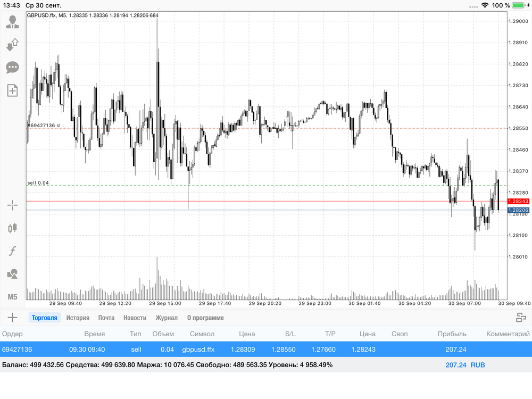This screenshot has height=399, width=532.
Task: Switch to the История tab
Action: pos(78,318)
